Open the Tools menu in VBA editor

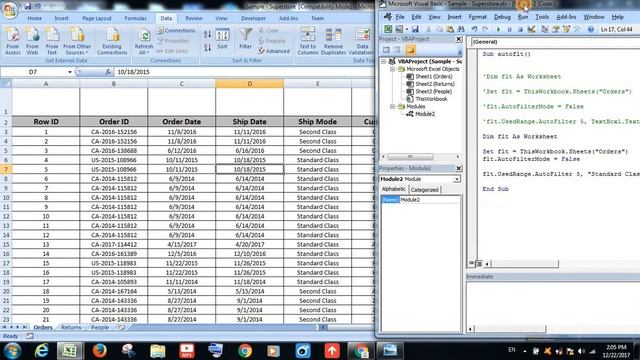(x=542, y=17)
